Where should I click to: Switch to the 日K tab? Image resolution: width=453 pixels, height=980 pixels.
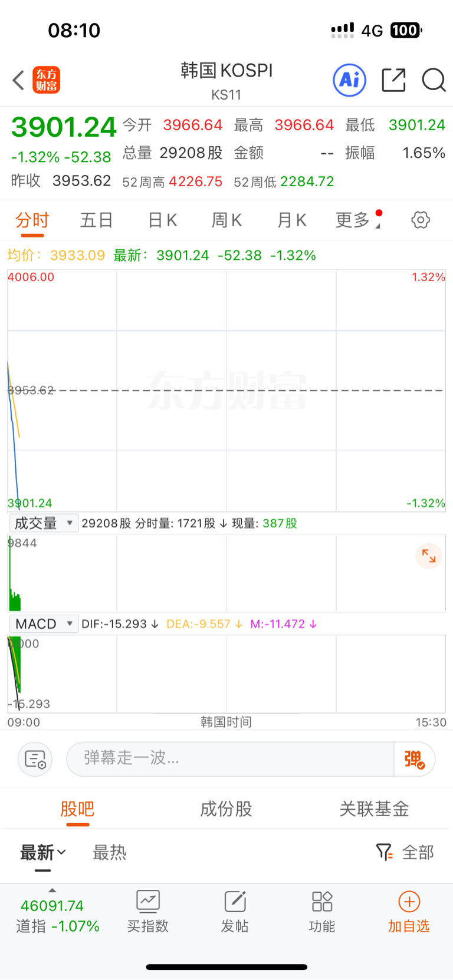162,220
